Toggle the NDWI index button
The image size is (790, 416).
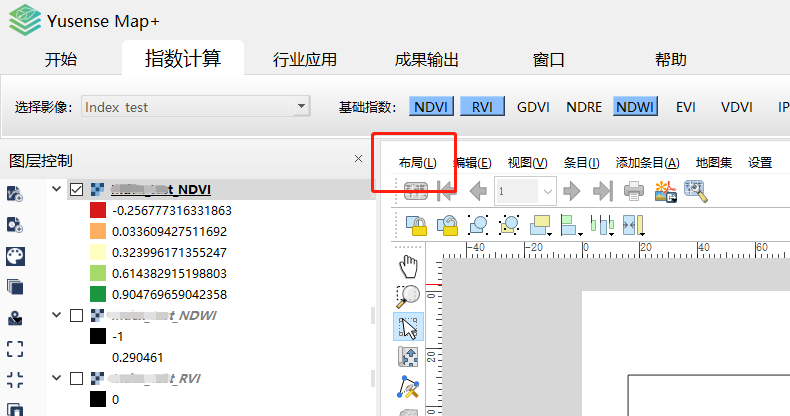tap(635, 107)
